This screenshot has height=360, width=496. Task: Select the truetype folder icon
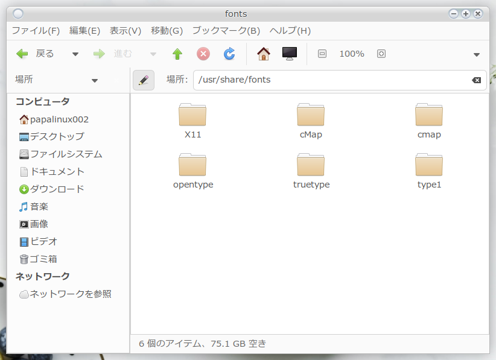tap(311, 164)
